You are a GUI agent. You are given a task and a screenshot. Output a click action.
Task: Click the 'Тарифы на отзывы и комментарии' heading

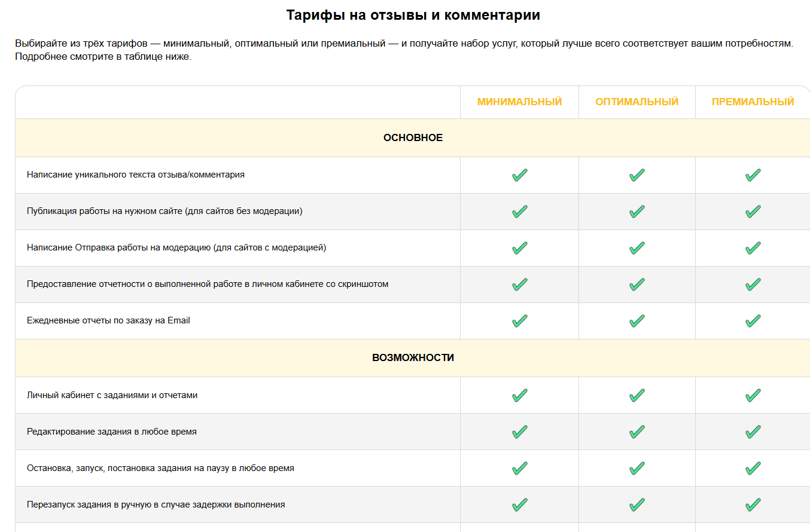pos(413,16)
